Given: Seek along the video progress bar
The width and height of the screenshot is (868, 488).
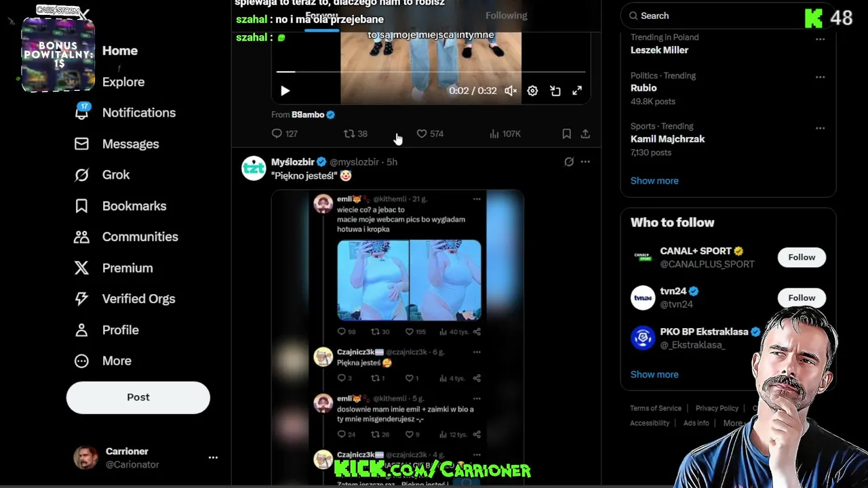Looking at the screenshot, I should pyautogui.click(x=431, y=71).
